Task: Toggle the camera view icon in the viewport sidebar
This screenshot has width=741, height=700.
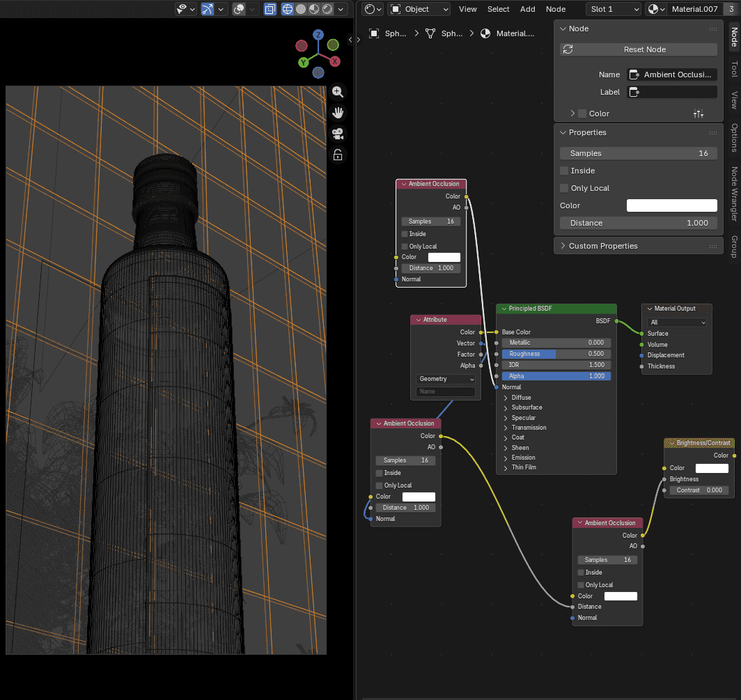Action: click(338, 134)
